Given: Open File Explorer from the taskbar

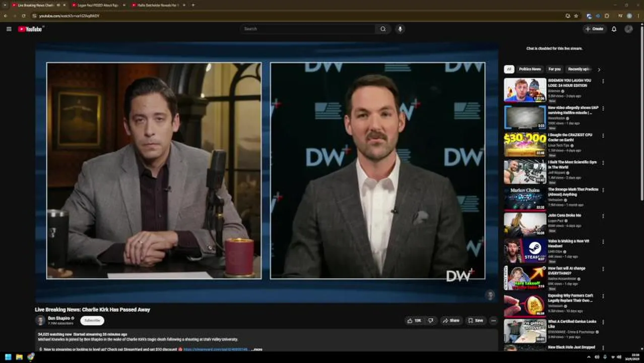Looking at the screenshot, I should pyautogui.click(x=19, y=357).
